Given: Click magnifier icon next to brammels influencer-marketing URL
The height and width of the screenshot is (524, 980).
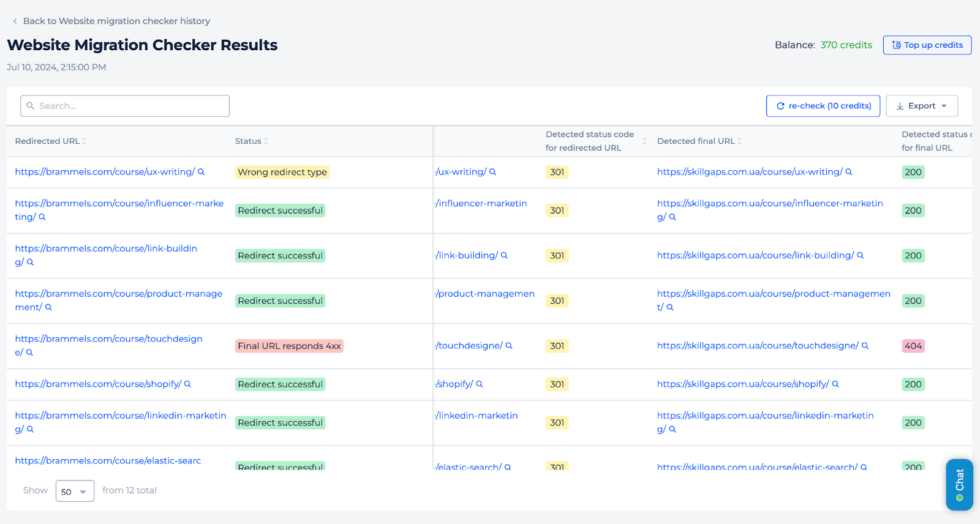Looking at the screenshot, I should click(x=42, y=217).
